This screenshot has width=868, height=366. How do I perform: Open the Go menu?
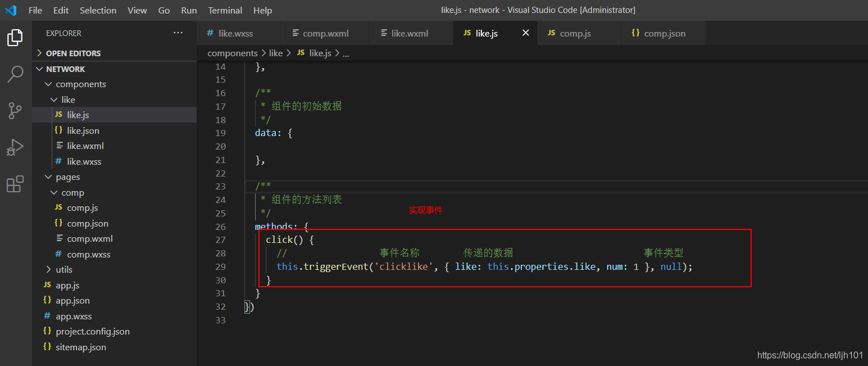coord(164,10)
